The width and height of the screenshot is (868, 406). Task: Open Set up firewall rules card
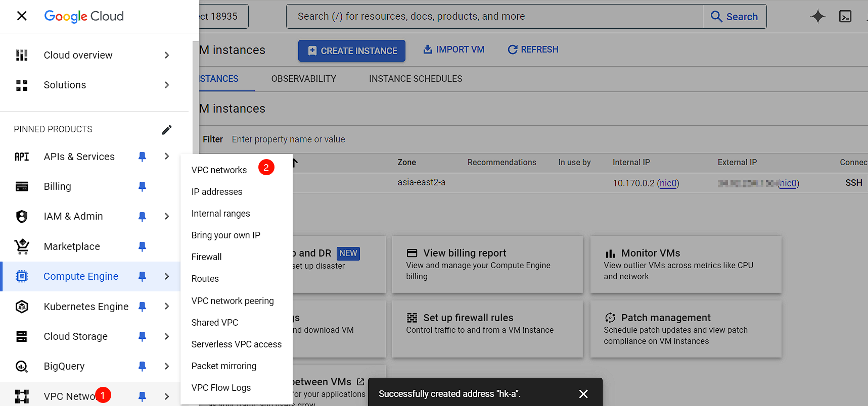pyautogui.click(x=487, y=329)
